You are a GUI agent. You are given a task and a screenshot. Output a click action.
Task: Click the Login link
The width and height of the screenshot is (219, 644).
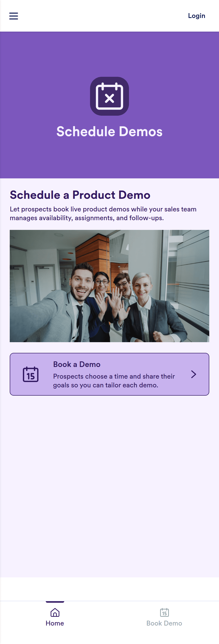click(x=196, y=16)
